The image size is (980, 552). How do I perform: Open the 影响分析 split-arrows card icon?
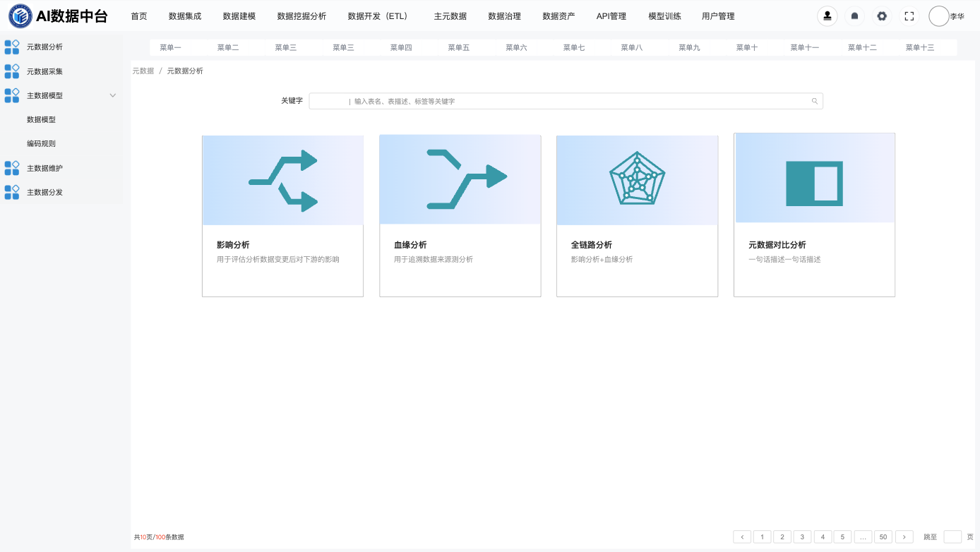point(283,181)
